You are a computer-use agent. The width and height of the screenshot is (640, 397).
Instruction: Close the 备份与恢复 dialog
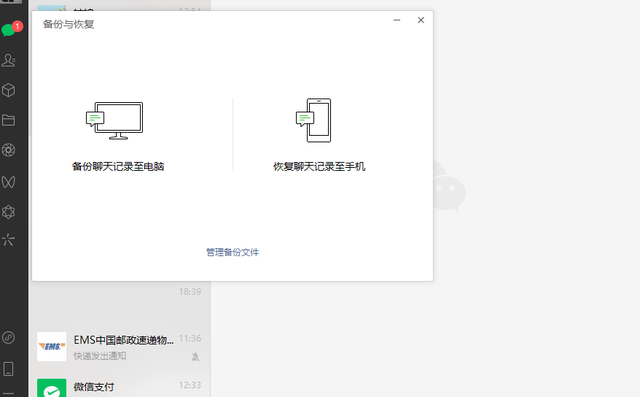pyautogui.click(x=421, y=20)
